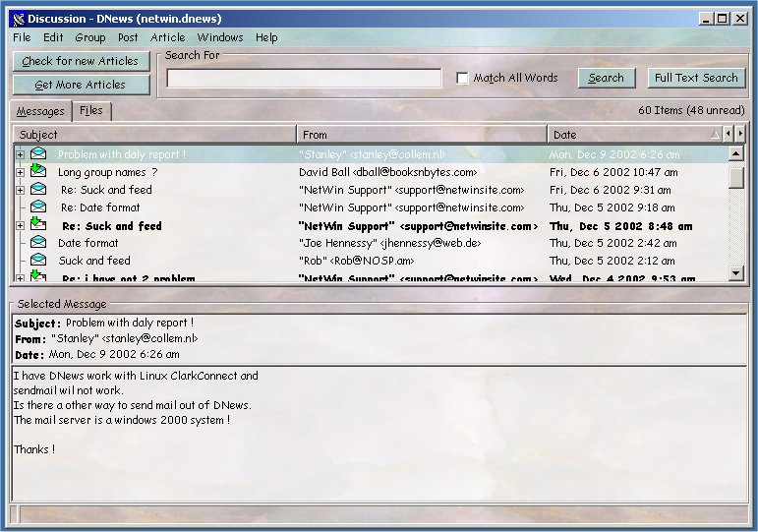
Task: Click date Thu, Dec 5 2002 9:18 am
Action: click(x=612, y=207)
